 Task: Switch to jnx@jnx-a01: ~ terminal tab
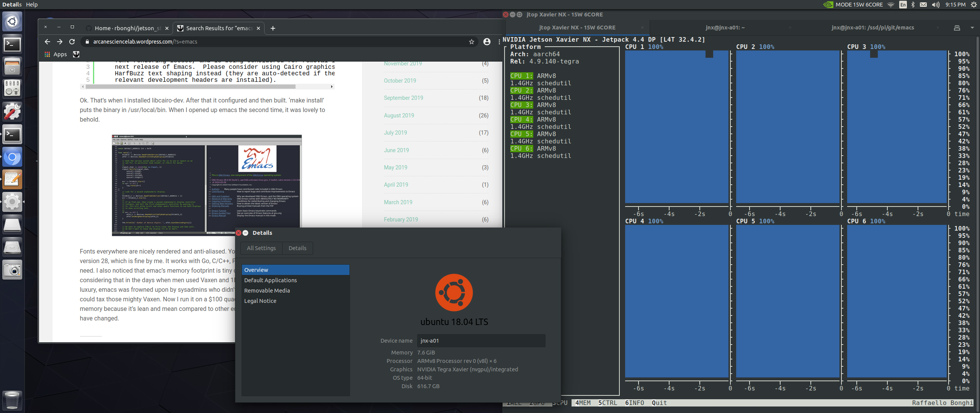(x=725, y=28)
